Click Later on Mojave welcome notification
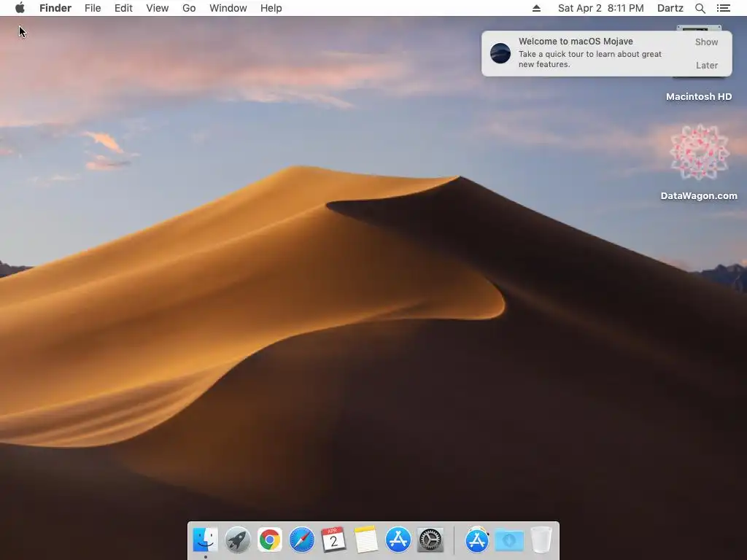Viewport: 747px width, 560px height. pos(706,65)
